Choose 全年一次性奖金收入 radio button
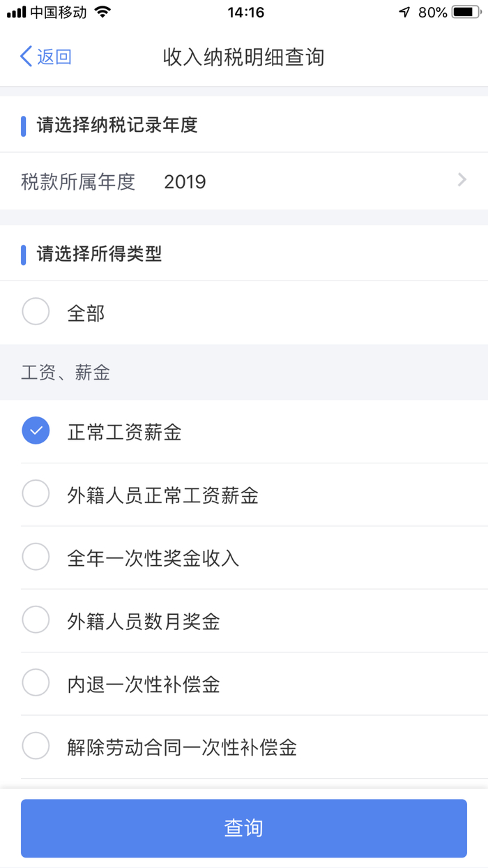Screen dimensions: 488x868 pos(36,557)
